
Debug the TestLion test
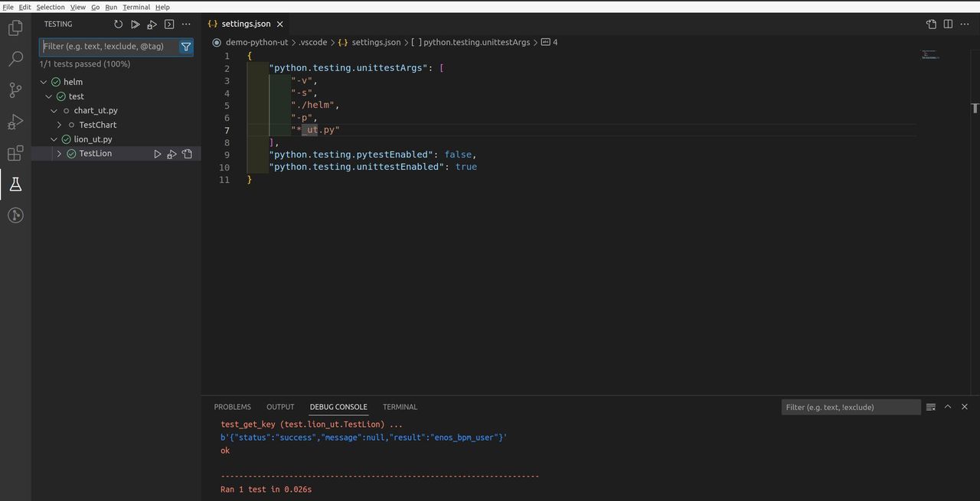pyautogui.click(x=171, y=154)
